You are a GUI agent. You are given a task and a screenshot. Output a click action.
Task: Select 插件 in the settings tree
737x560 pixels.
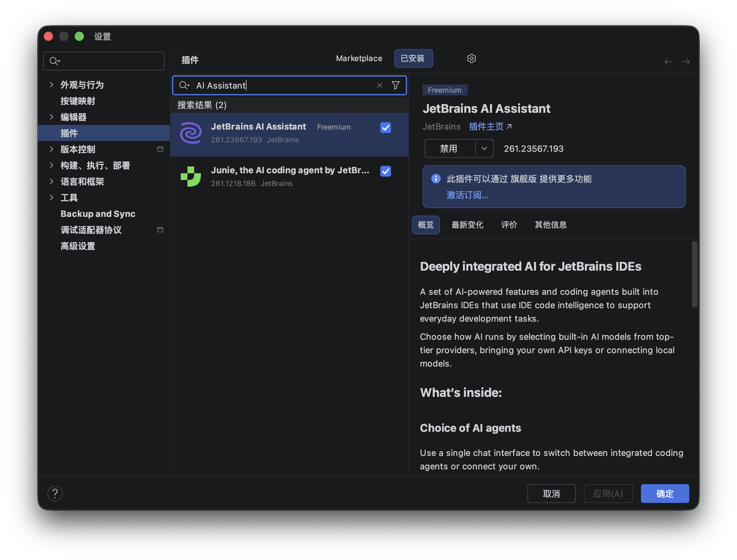click(x=104, y=133)
